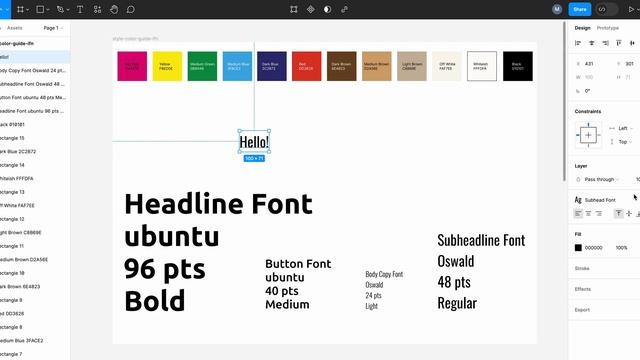Open the Frame tool options arrow

tap(27, 10)
